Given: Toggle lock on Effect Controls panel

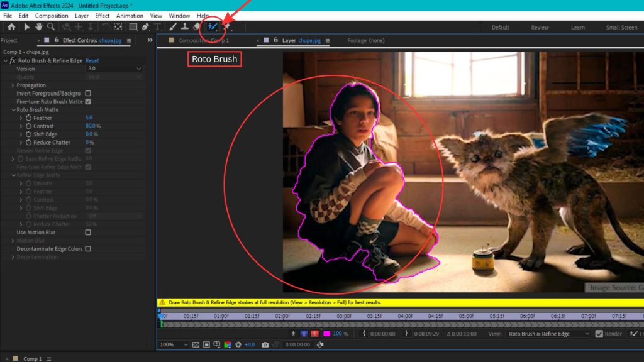Looking at the screenshot, I should coord(57,40).
